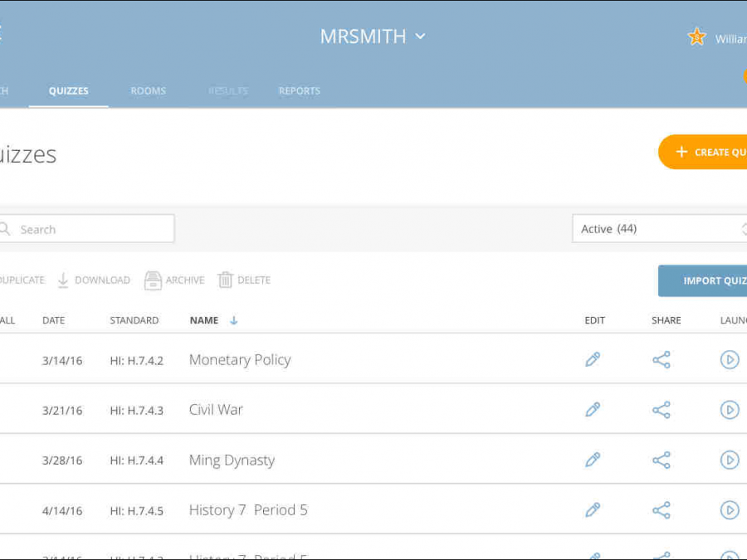Viewport: 747px width, 560px height.
Task: Click the Create Quiz button
Action: (705, 153)
